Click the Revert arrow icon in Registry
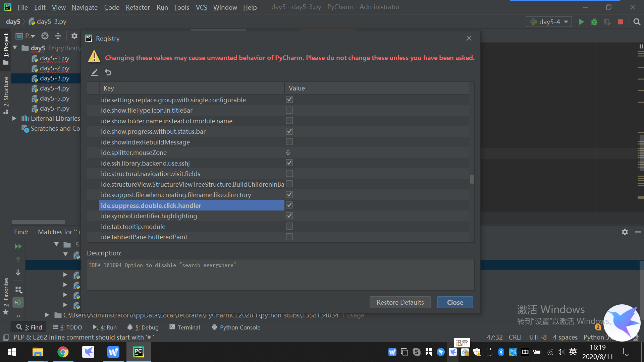The height and width of the screenshot is (362, 644). pyautogui.click(x=108, y=72)
